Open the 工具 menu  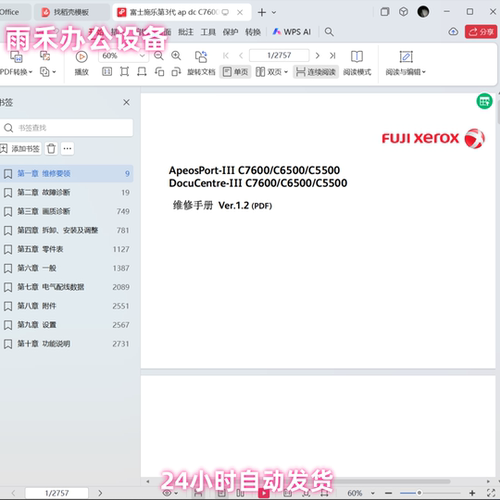208,32
